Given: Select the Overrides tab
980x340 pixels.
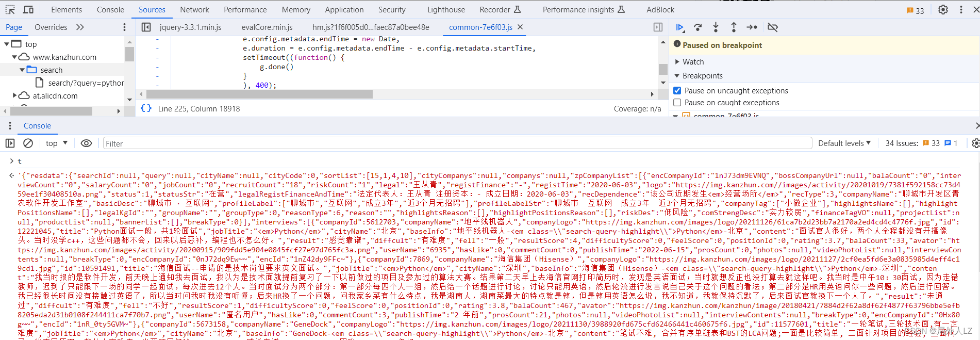Looking at the screenshot, I should [51, 27].
